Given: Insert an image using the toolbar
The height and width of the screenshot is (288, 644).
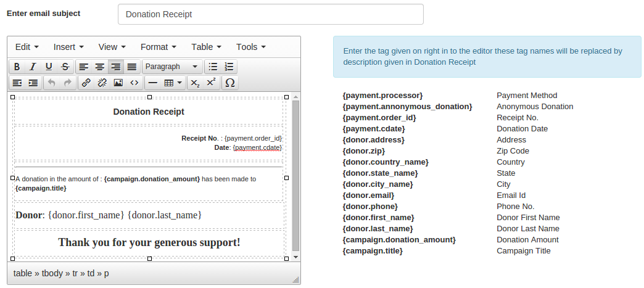Looking at the screenshot, I should pos(118,83).
